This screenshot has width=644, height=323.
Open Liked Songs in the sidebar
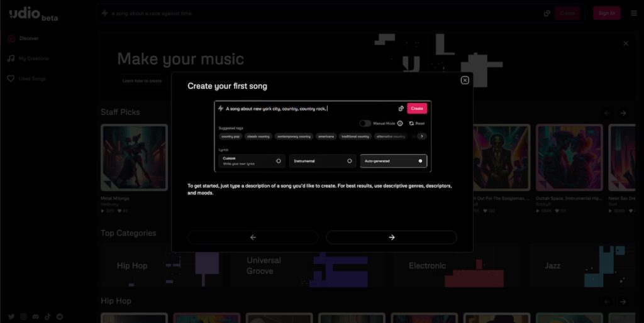click(x=31, y=79)
